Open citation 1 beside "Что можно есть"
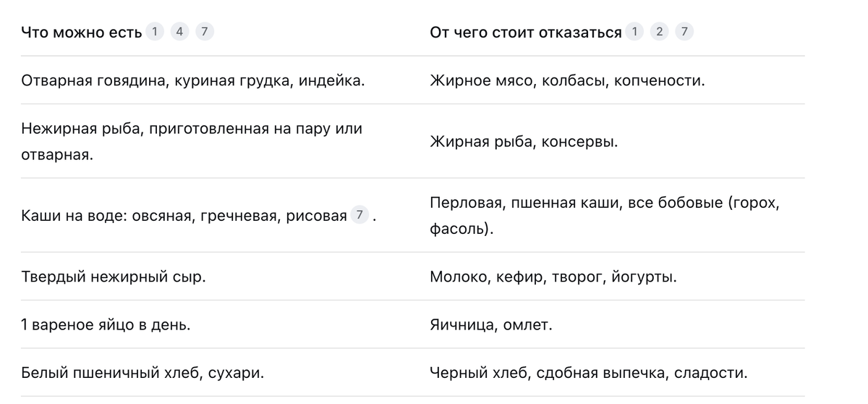Image resolution: width=868 pixels, height=404 pixels. 155,31
